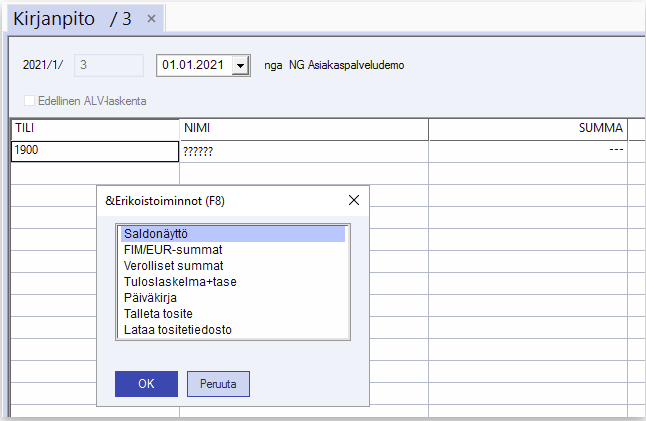Click the NIMI column header
Viewport: 646px width, 421px height.
pyautogui.click(x=303, y=129)
